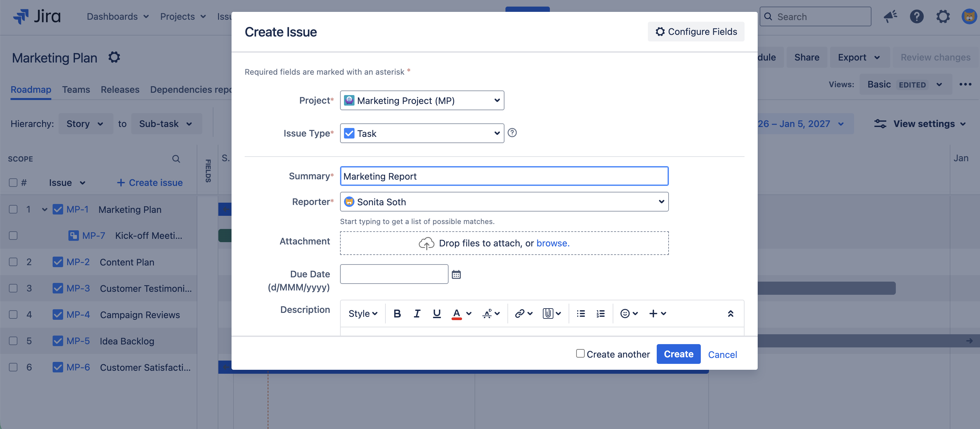Open the Style dropdown in description
The image size is (980, 429).
click(x=362, y=313)
